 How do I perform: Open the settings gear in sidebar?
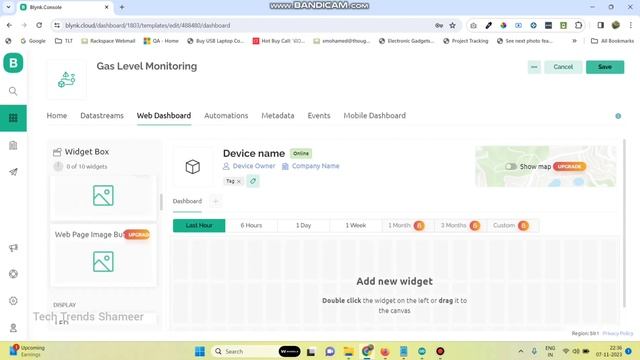[13, 301]
